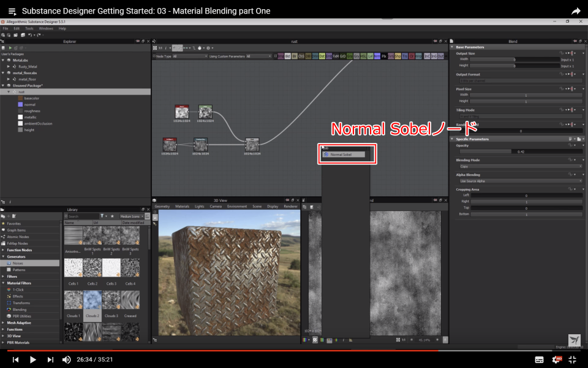Show library favorites with star icon
The image size is (588, 368).
(112, 217)
